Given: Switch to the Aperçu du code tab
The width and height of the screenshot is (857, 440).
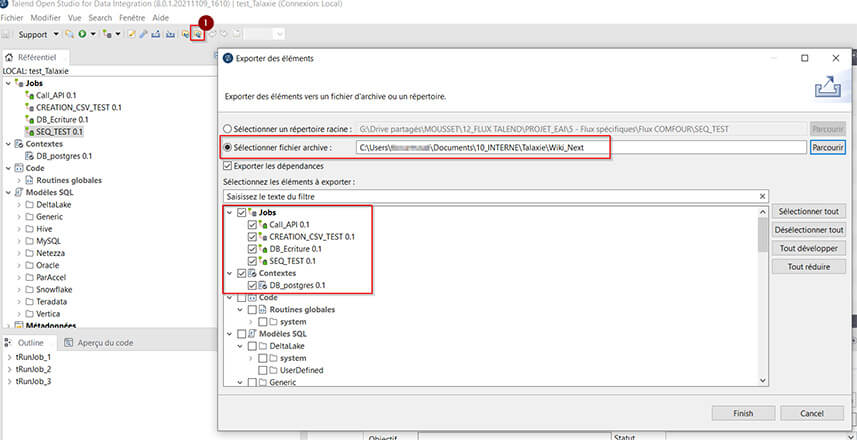Looking at the screenshot, I should coord(98,343).
